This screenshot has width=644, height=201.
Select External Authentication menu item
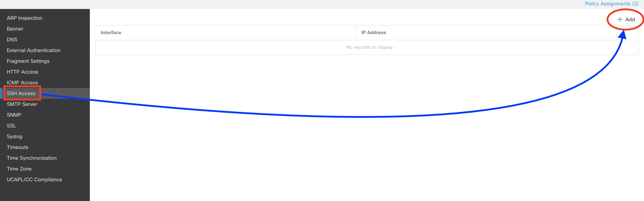pos(33,50)
